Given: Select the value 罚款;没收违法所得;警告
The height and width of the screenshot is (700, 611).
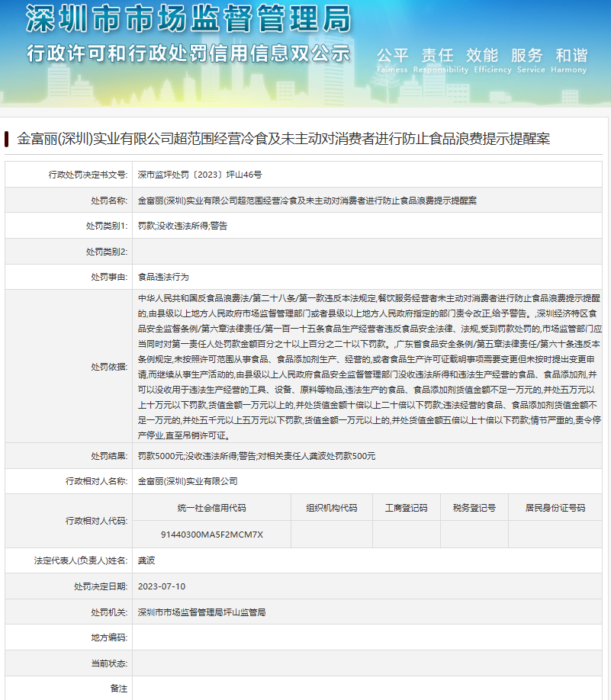Looking at the screenshot, I should point(182,226).
